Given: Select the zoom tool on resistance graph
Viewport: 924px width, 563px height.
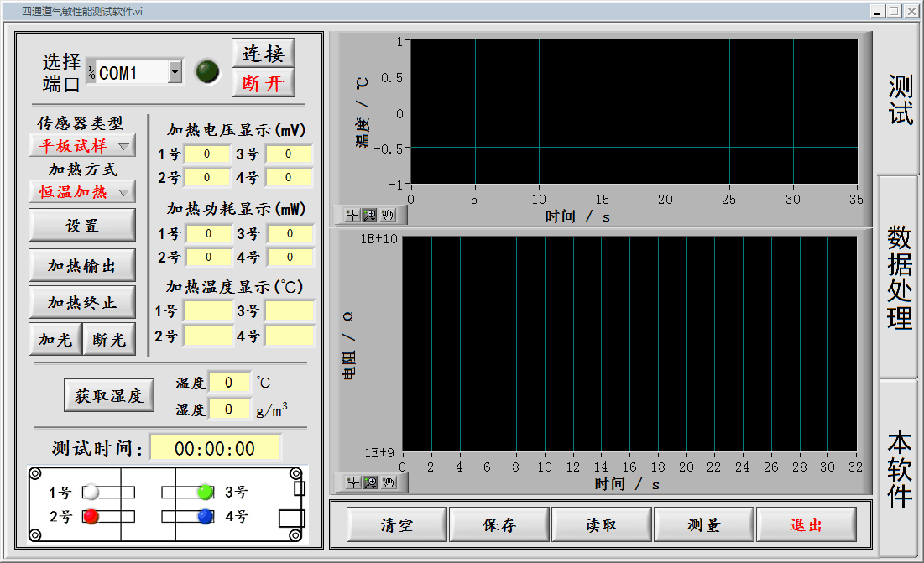Looking at the screenshot, I should (x=370, y=482).
